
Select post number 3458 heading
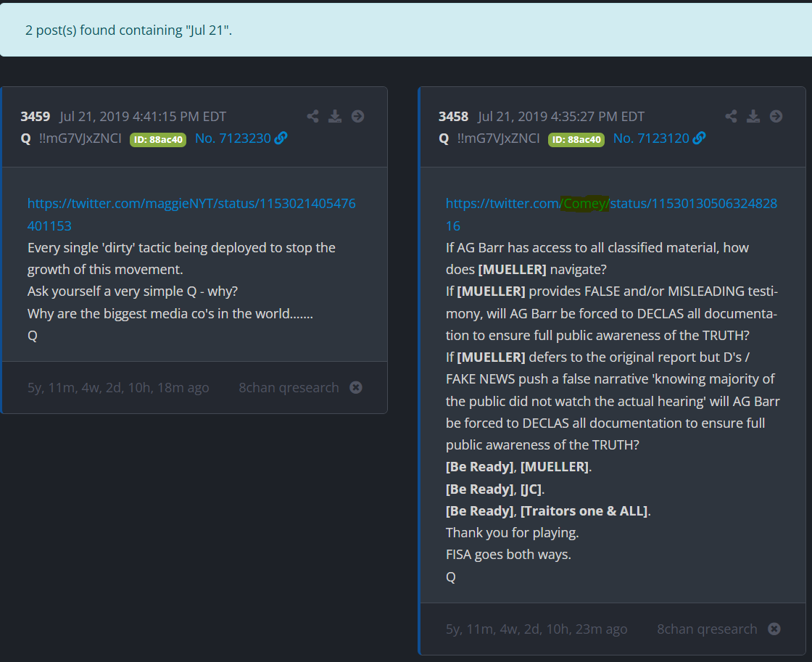click(454, 117)
